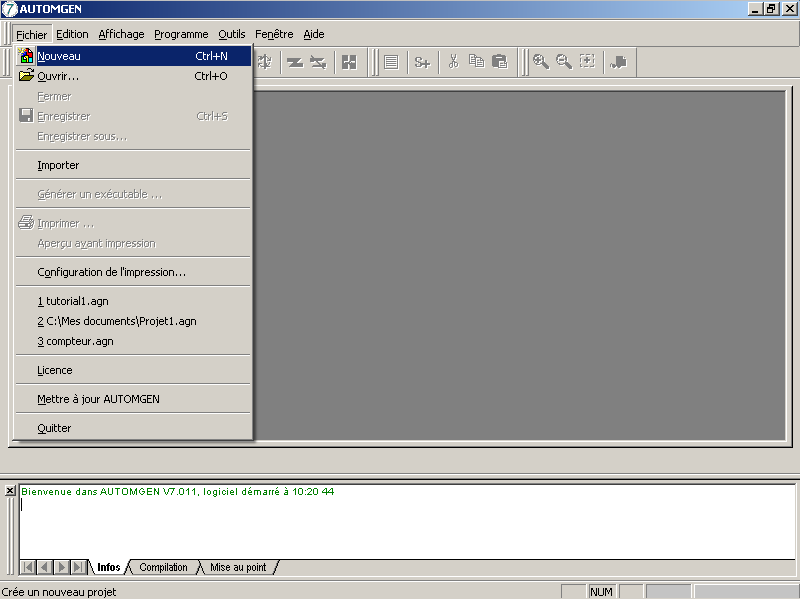The width and height of the screenshot is (800, 600).
Task: Choose Ouvrir... in the file menu
Action: (x=58, y=76)
